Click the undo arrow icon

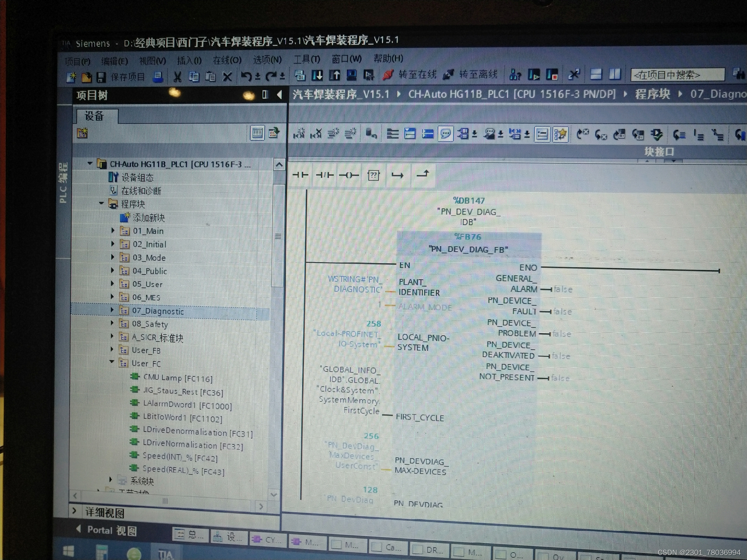click(246, 76)
